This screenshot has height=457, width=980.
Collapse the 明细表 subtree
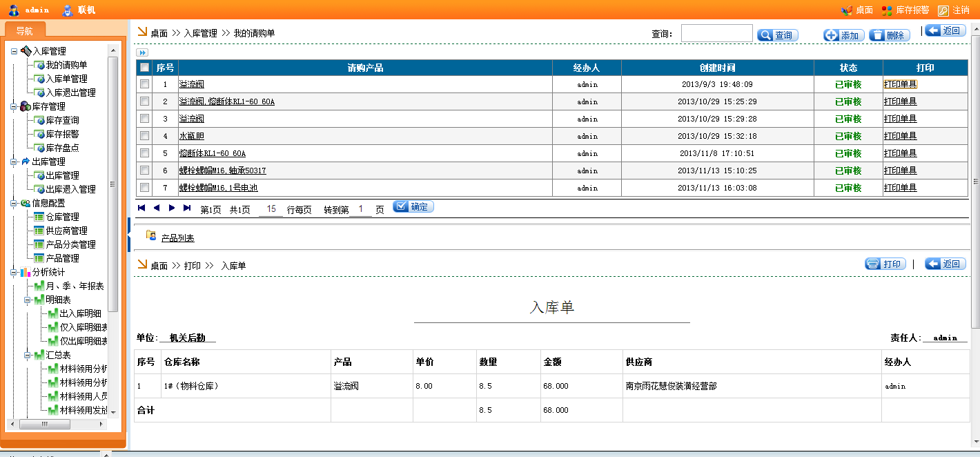[x=28, y=300]
